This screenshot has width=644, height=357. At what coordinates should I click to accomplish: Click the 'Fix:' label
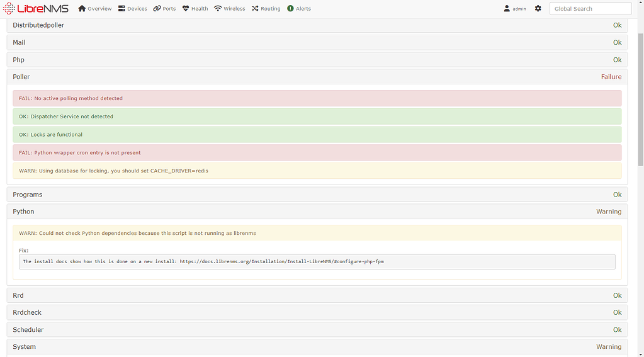tap(23, 250)
